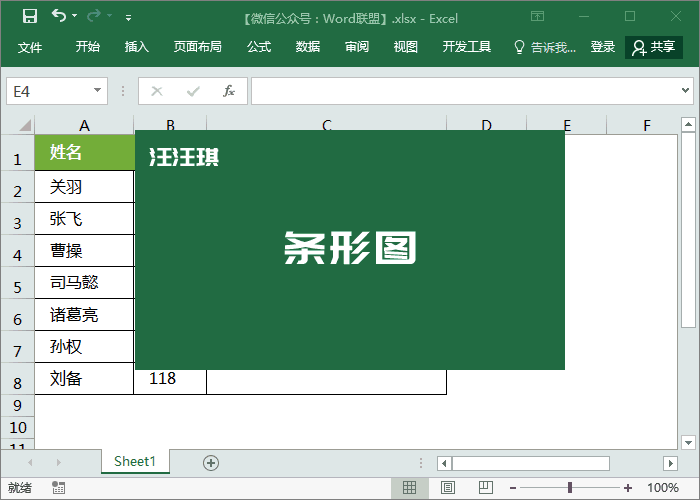Image resolution: width=700 pixels, height=500 pixels.
Task: Select the Sheet1 tab
Action: pyautogui.click(x=135, y=461)
